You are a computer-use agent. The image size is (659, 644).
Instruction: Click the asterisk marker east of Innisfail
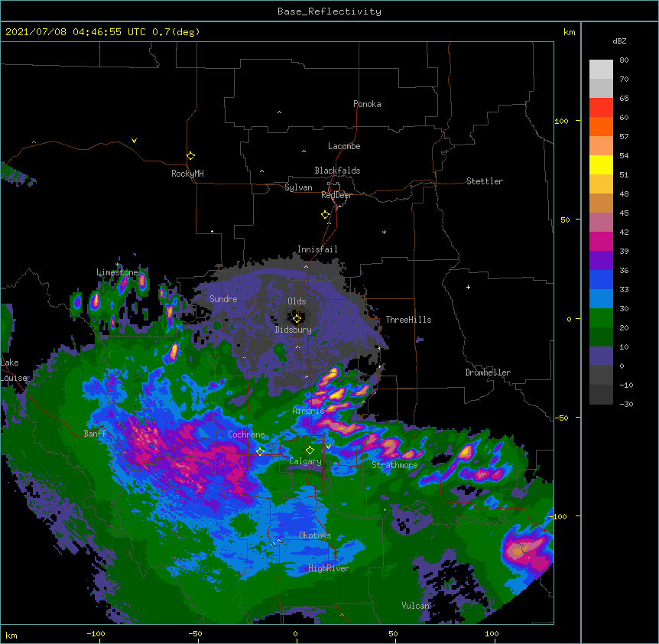pyautogui.click(x=384, y=232)
